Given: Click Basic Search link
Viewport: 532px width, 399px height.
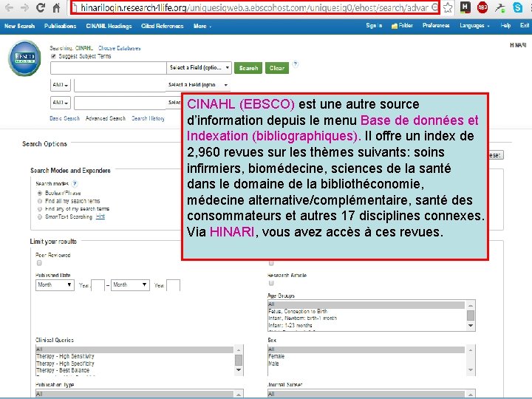Looking at the screenshot, I should (x=64, y=118).
